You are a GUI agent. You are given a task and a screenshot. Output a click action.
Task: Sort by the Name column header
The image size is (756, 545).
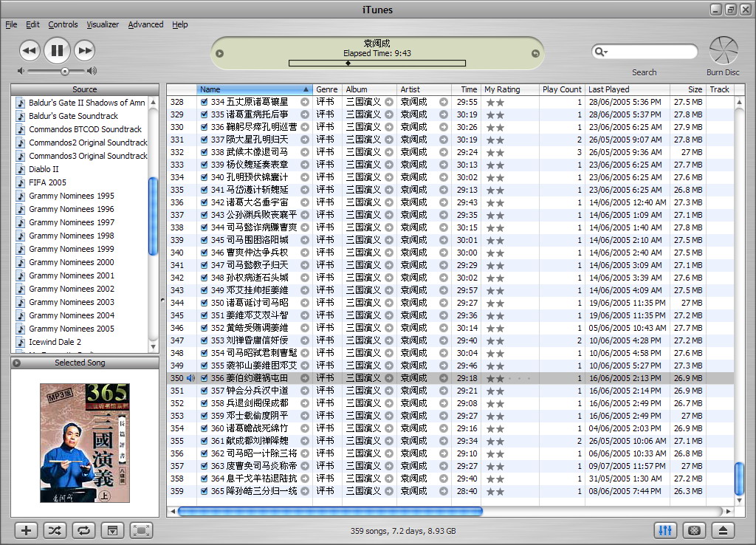(x=254, y=89)
